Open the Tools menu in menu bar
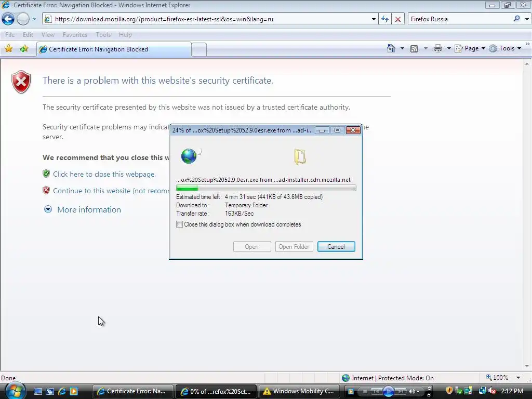Viewport: 532px width, 399px height. click(x=103, y=35)
